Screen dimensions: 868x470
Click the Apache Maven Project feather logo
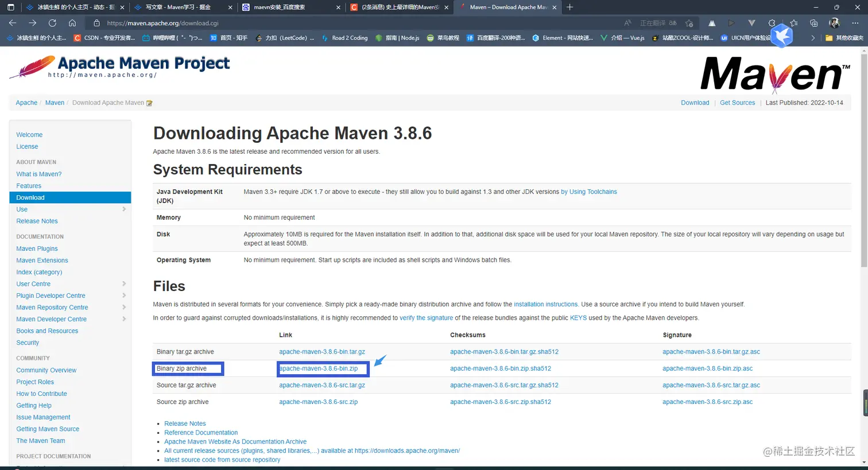119,67
